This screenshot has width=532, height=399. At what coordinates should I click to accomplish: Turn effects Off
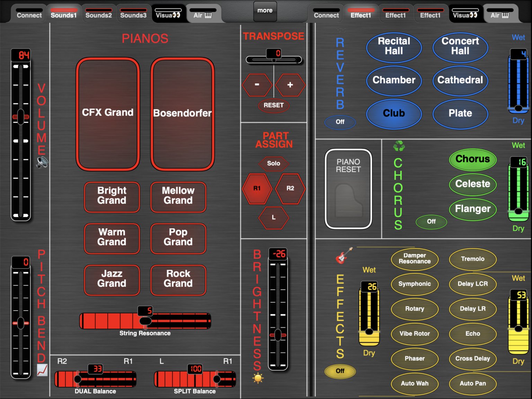(340, 371)
